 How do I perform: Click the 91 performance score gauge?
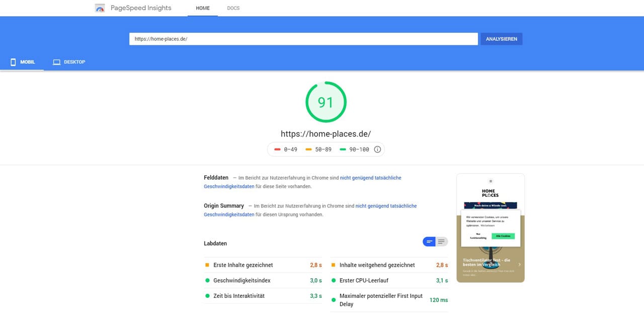click(326, 102)
